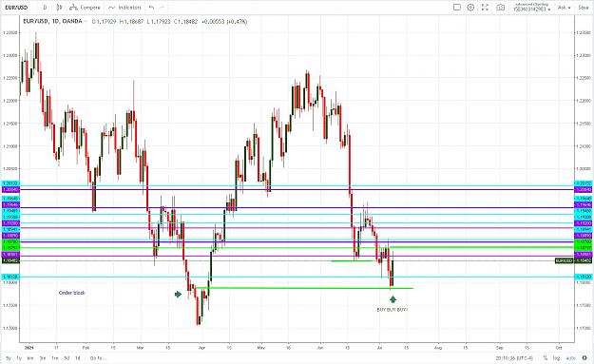Click the 1.18120 cyan price label on left
The width and height of the screenshot is (594, 364).
tap(10, 277)
